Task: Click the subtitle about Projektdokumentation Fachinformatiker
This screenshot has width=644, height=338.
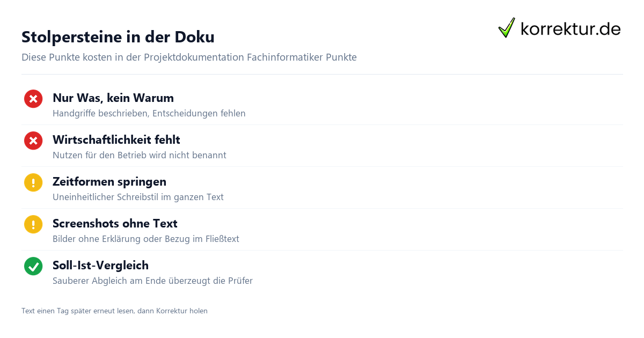Action: click(x=189, y=57)
